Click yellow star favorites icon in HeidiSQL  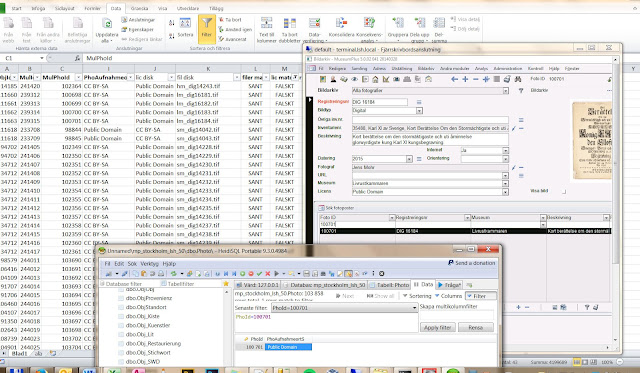click(226, 284)
